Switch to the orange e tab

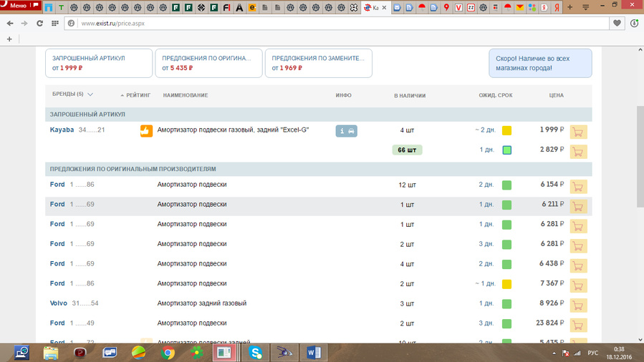coord(252,7)
